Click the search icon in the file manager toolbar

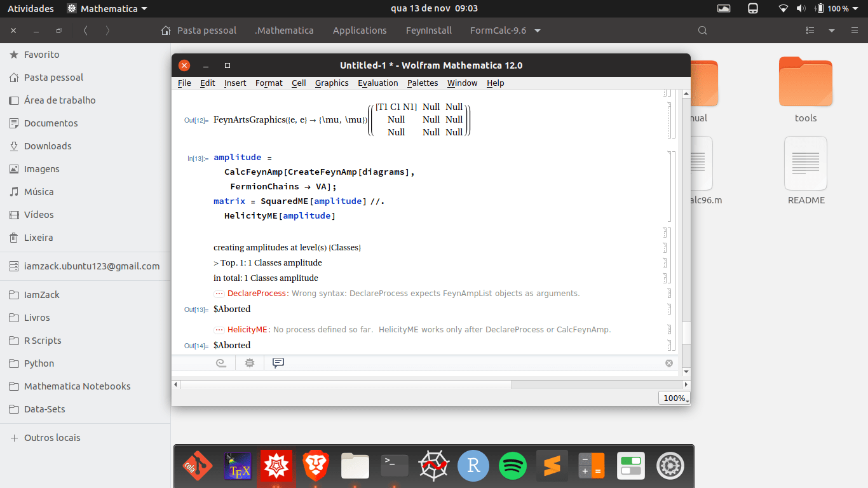click(702, 30)
